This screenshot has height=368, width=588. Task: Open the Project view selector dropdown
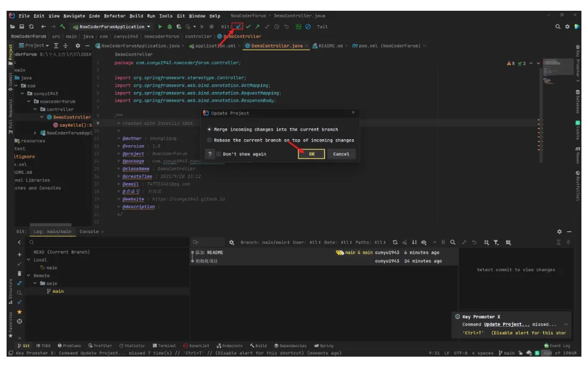[x=34, y=46]
